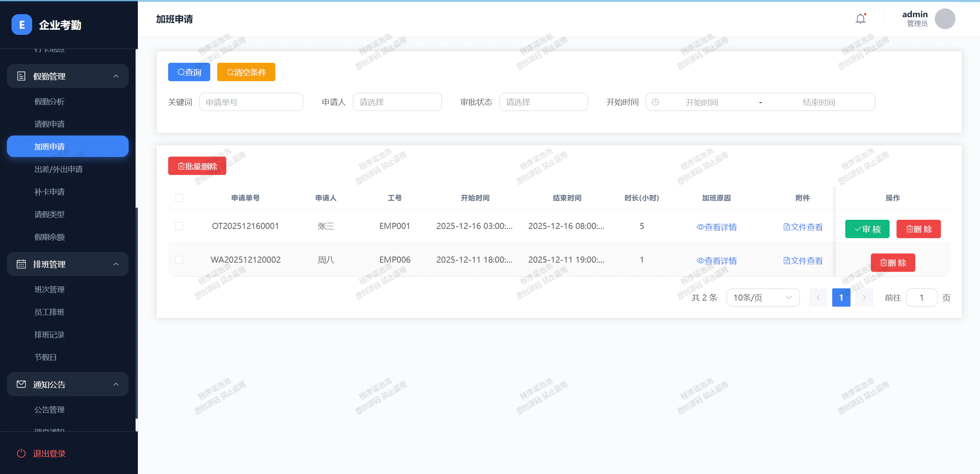Open the 审批状态 dropdown
The image size is (980, 474).
point(544,102)
